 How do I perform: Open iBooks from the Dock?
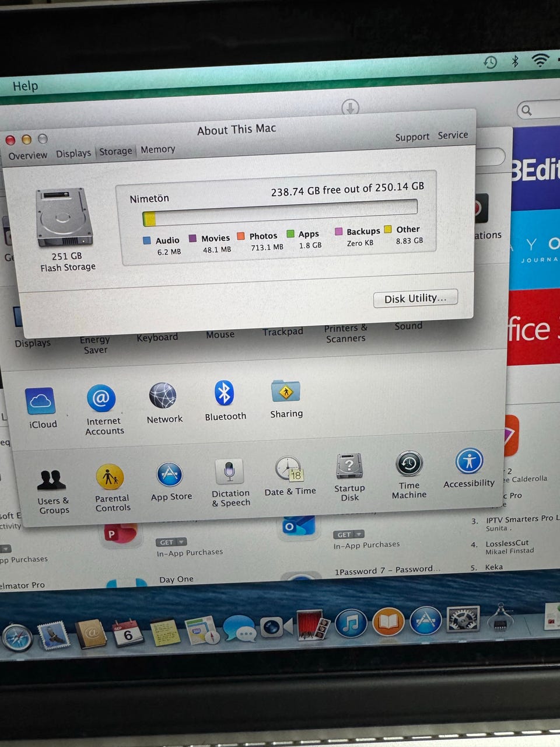pyautogui.click(x=388, y=622)
